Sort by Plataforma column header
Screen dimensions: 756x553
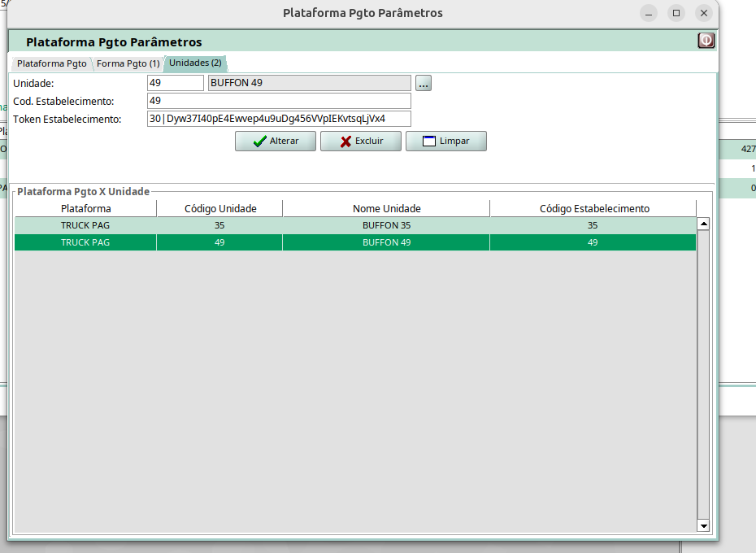tap(85, 208)
